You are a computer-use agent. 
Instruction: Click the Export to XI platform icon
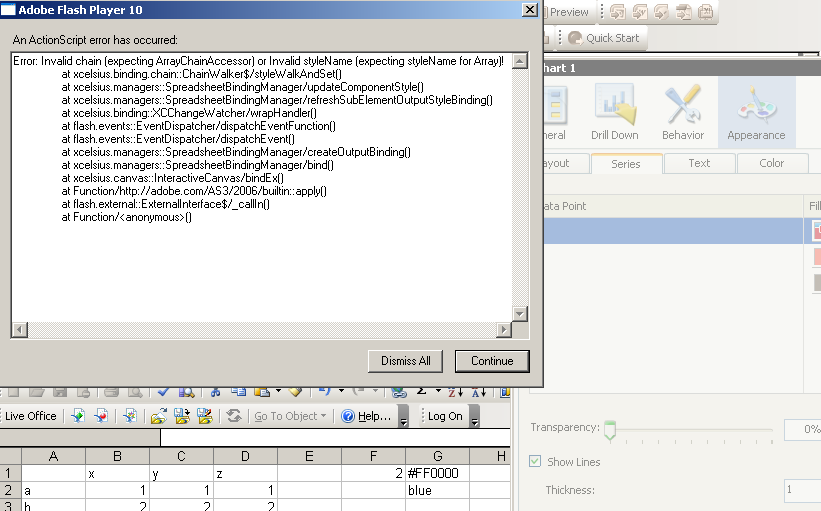706,12
